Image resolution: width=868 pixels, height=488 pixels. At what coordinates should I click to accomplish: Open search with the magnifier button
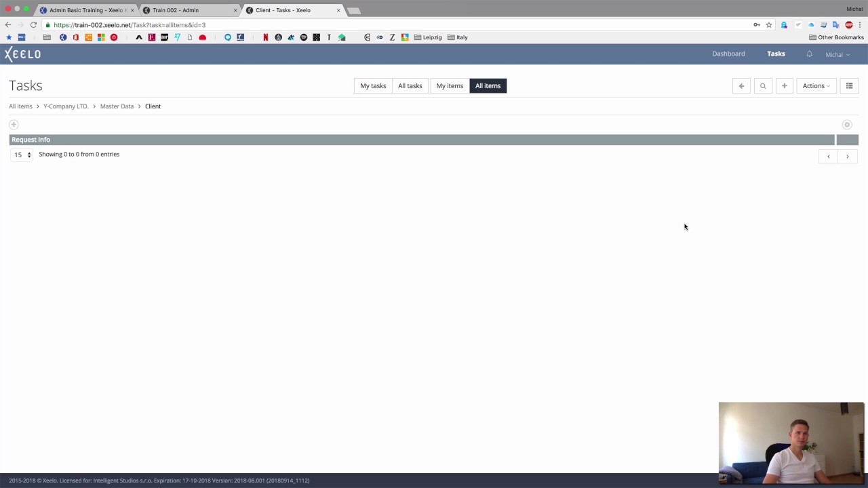click(x=763, y=86)
